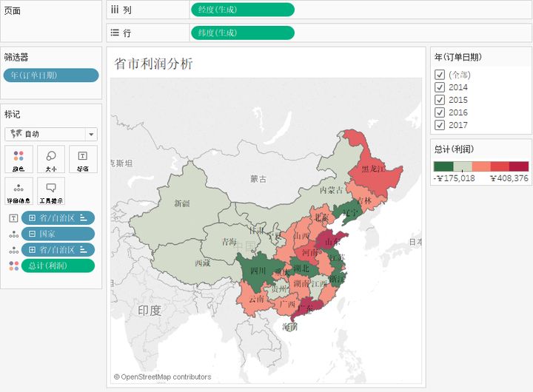The height and width of the screenshot is (392, 533).
Task: Select the 经度(生成) pill in columns
Action: pyautogui.click(x=242, y=10)
